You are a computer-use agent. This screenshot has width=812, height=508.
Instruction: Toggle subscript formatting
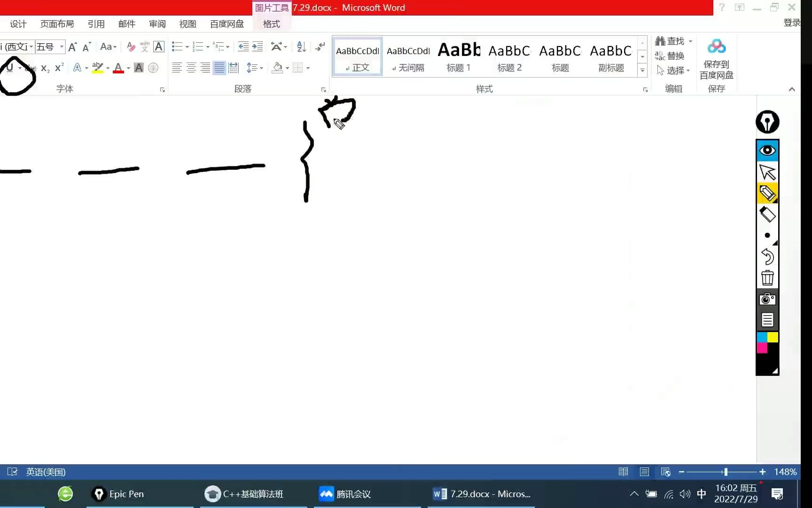coord(44,68)
